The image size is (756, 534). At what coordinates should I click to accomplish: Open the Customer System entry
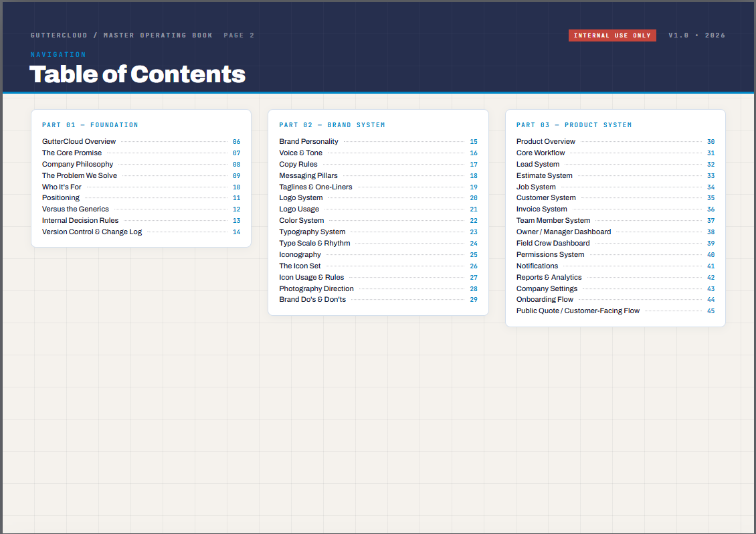click(616, 198)
